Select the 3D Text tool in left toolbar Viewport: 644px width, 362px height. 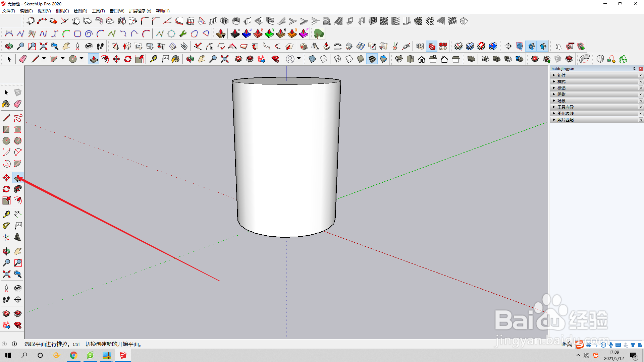pyautogui.click(x=18, y=237)
